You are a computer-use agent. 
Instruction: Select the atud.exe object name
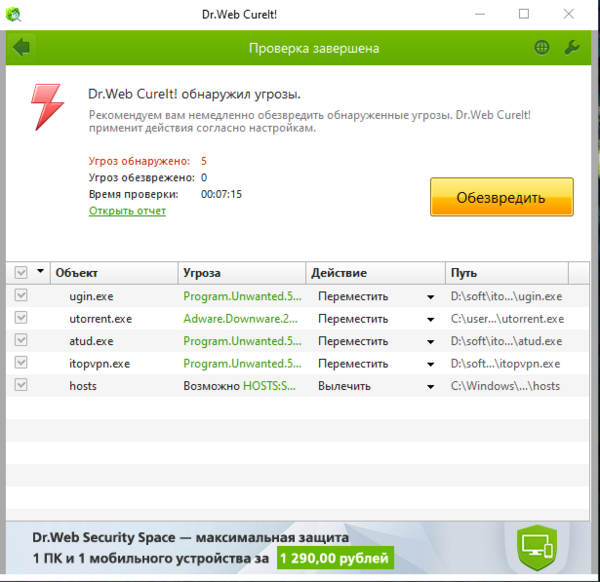pyautogui.click(x=91, y=341)
